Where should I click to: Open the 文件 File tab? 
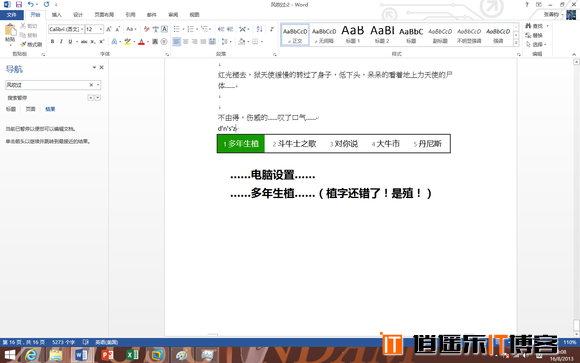click(x=11, y=15)
